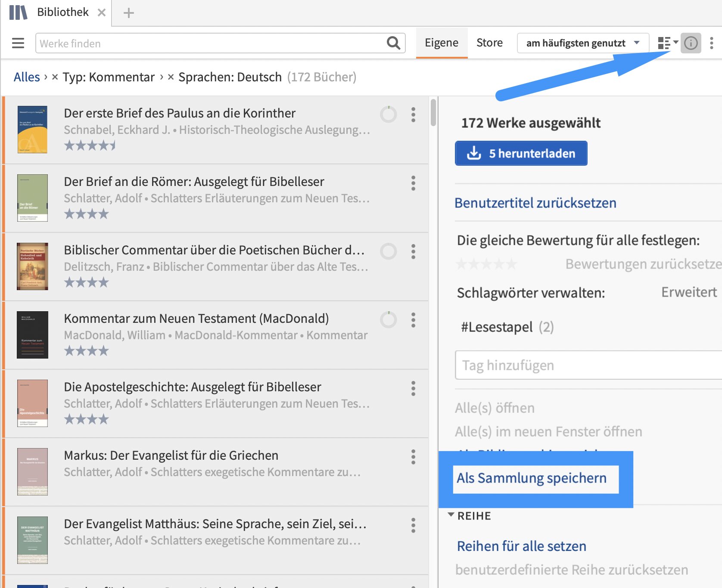This screenshot has width=722, height=588.
Task: Select the Bibliothek tab
Action: [63, 12]
